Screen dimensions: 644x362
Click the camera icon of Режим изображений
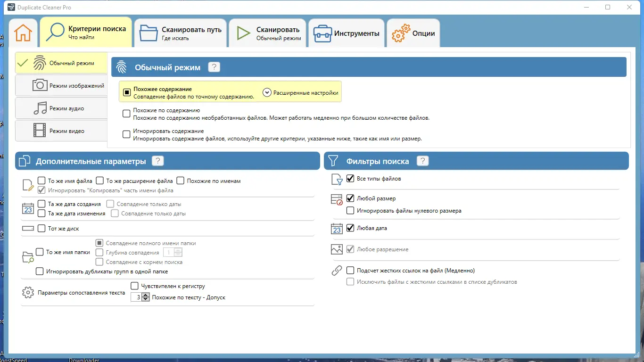tap(40, 85)
